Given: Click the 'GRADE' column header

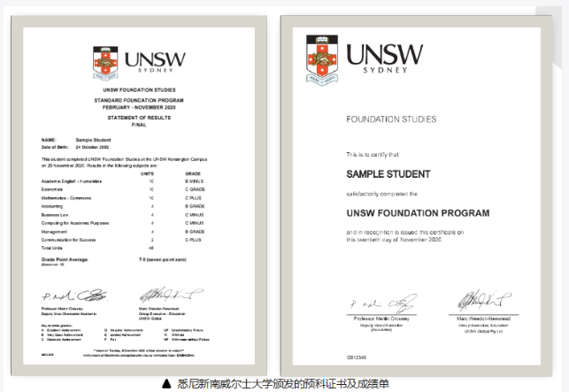Looking at the screenshot, I should [x=193, y=173].
